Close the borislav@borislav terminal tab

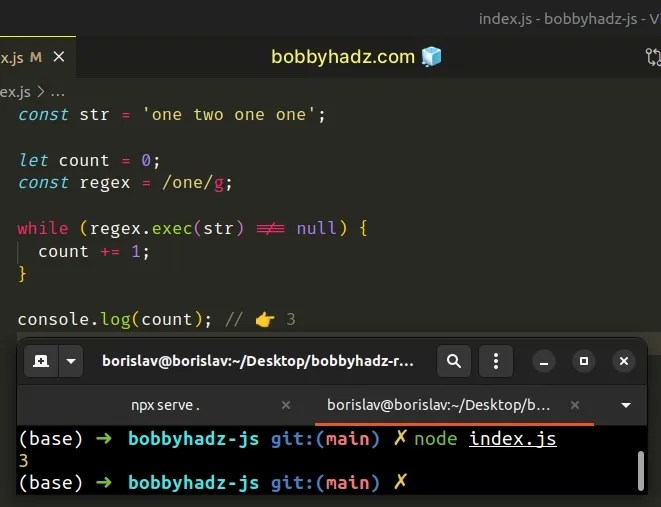tap(575, 405)
